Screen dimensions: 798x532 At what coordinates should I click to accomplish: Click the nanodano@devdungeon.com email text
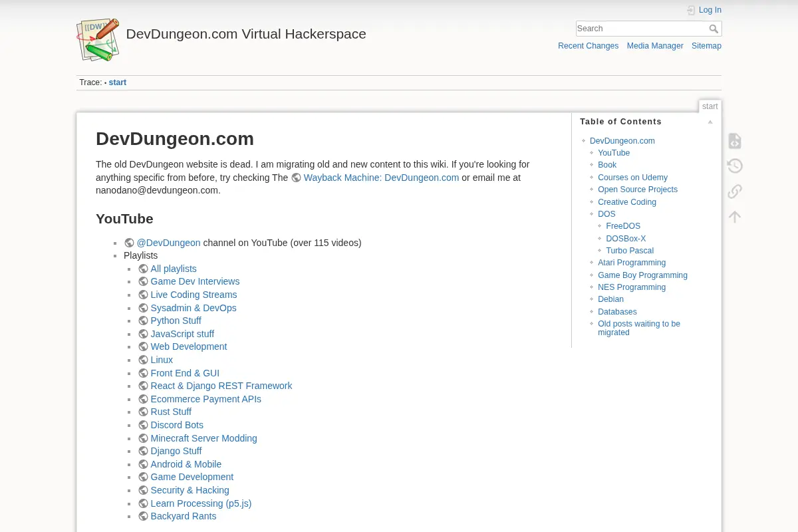[156, 190]
